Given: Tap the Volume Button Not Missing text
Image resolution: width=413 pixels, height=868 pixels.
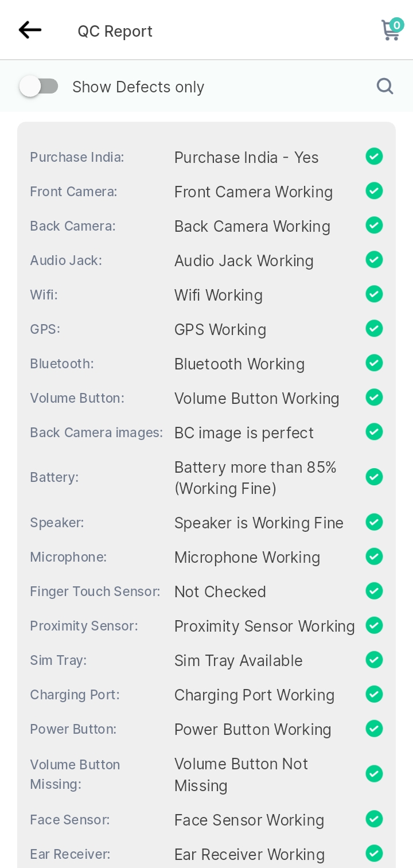Looking at the screenshot, I should pyautogui.click(x=241, y=774).
